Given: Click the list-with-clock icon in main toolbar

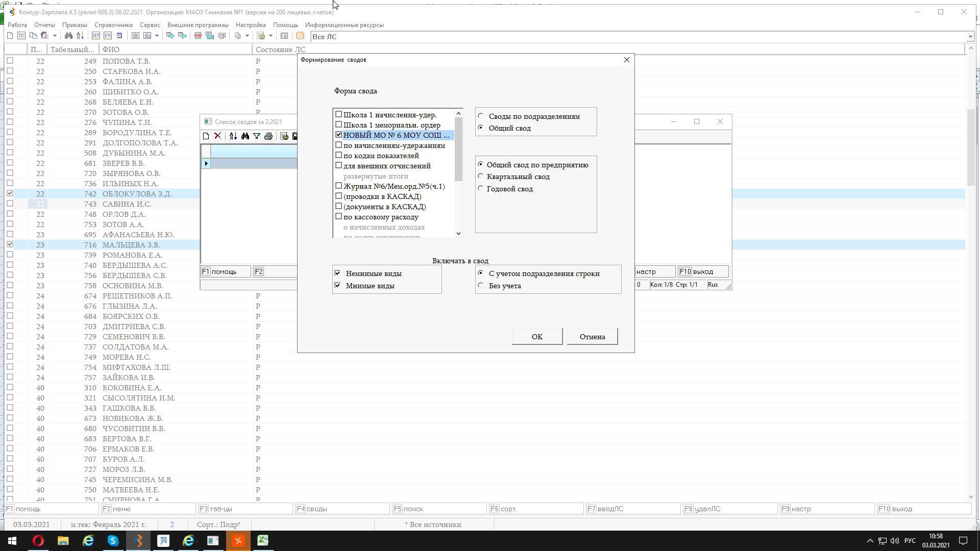Looking at the screenshot, I should 147,36.
